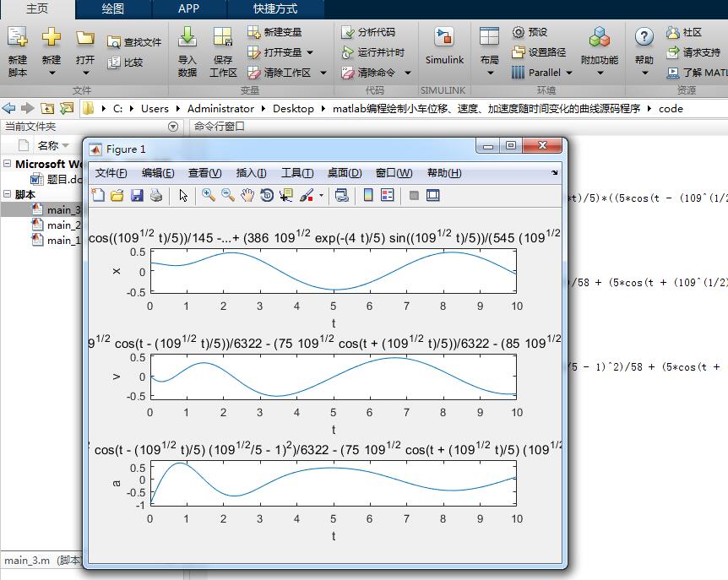This screenshot has height=580, width=728.
Task: Click Hide Plot Tools icon
Action: [x=414, y=195]
